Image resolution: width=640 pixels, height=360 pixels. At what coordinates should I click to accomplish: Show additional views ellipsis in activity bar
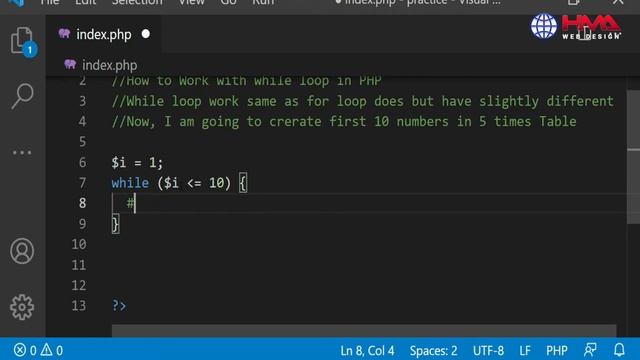pos(22,153)
